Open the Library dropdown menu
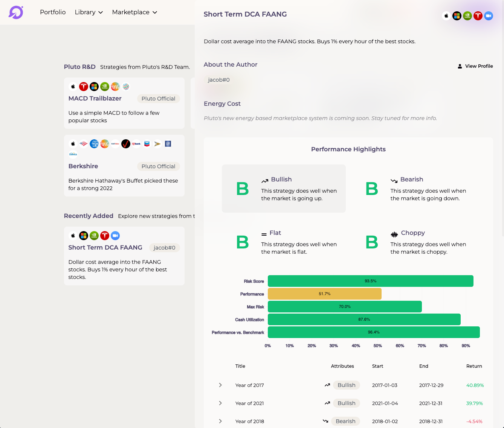 click(89, 12)
